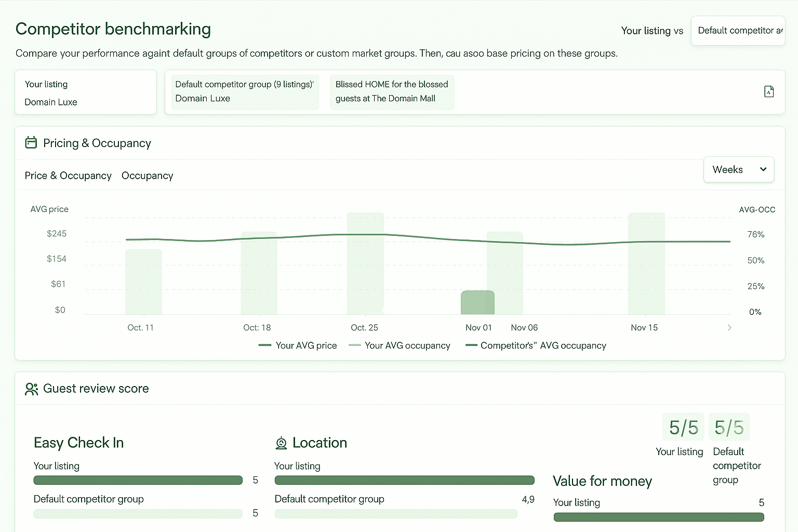The height and width of the screenshot is (532, 798).
Task: Click the PDF export document icon
Action: pos(769,91)
